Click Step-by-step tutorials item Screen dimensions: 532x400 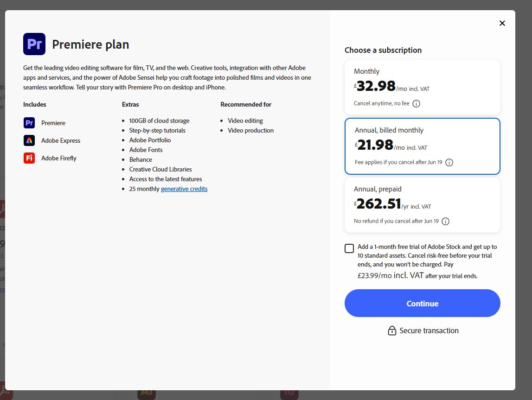pos(157,131)
